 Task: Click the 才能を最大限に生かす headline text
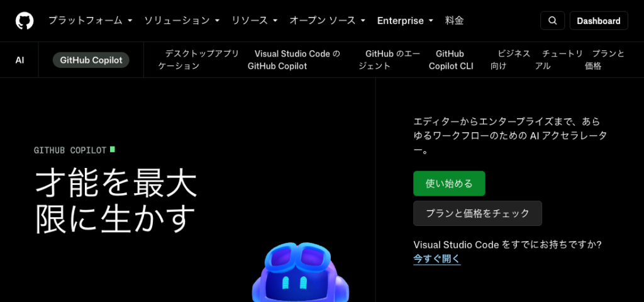(116, 201)
